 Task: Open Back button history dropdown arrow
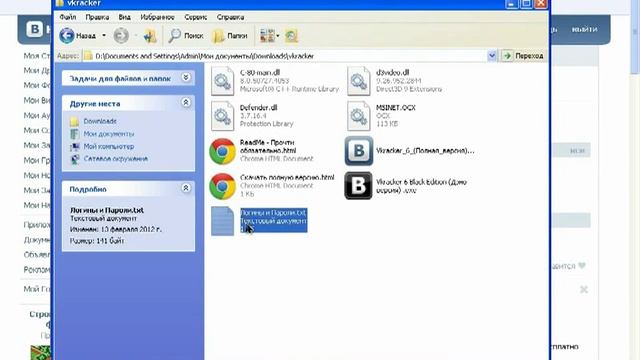(x=104, y=36)
